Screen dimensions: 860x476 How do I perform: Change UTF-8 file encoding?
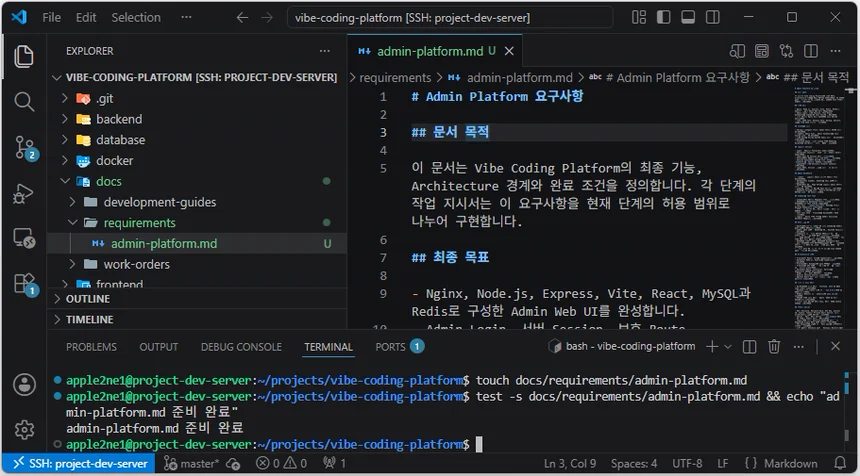point(687,463)
